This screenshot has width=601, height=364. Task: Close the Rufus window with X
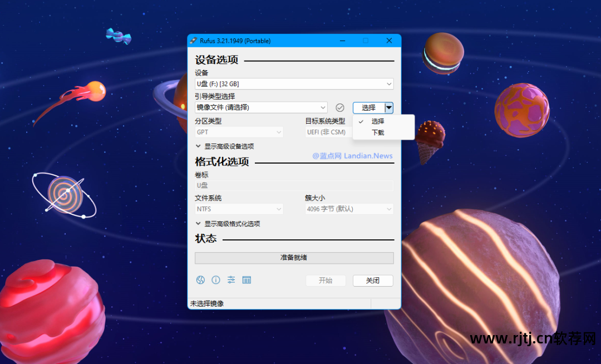click(x=389, y=41)
